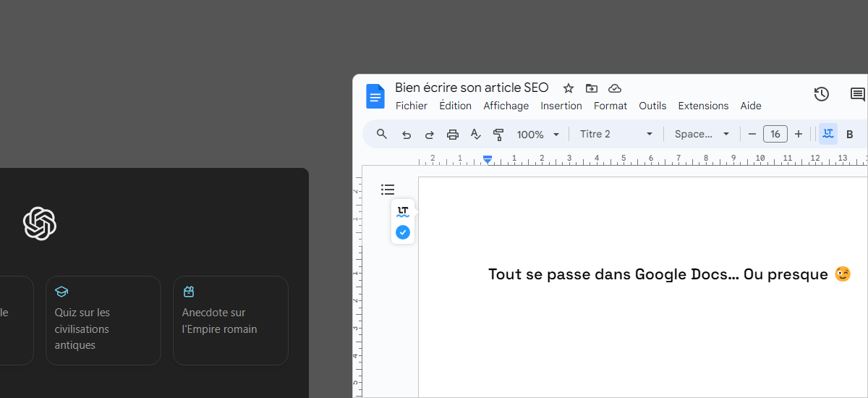Select Quiz sur les civilisations antiques card

pos(103,321)
